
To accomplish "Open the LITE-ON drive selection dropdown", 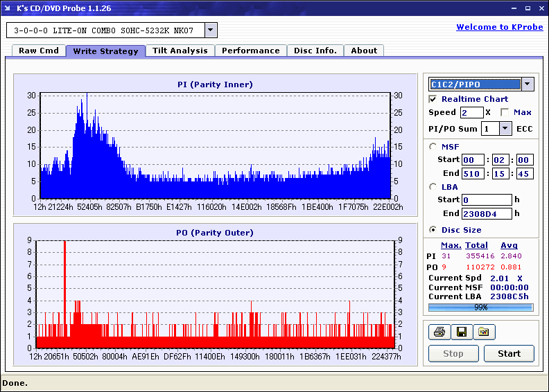I will 211,30.
